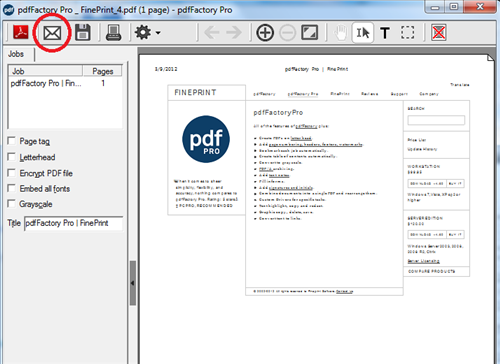Viewport: 500px width, 364px height.
Task: Click pdfFactory Pro app icon in title bar
Action: click(x=8, y=10)
